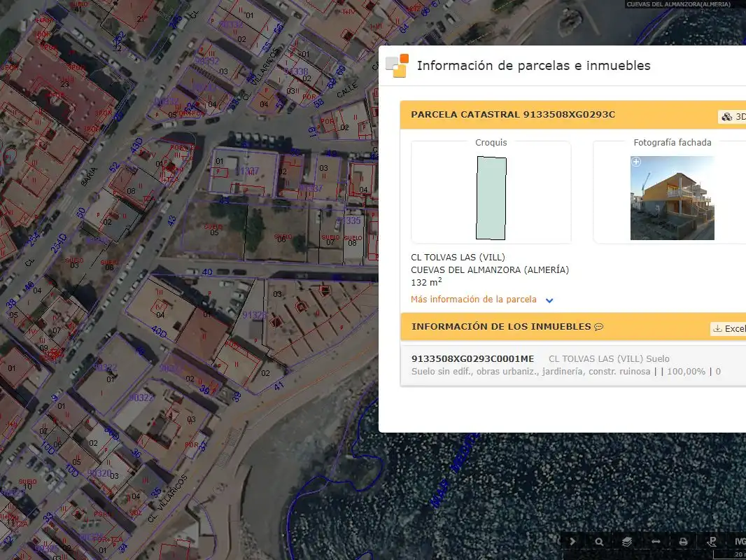Click the 'CL VILLARICOS' street label near the shore
Screen dimensions: 746x560
167,498
